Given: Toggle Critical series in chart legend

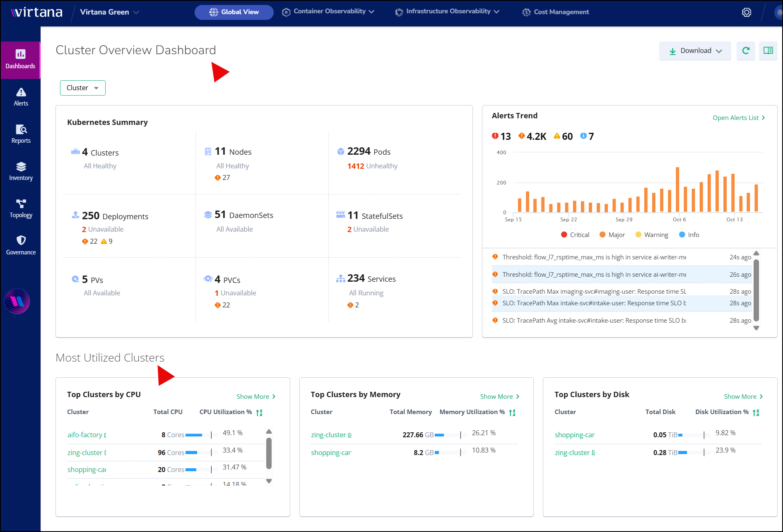Looking at the screenshot, I should [x=575, y=235].
